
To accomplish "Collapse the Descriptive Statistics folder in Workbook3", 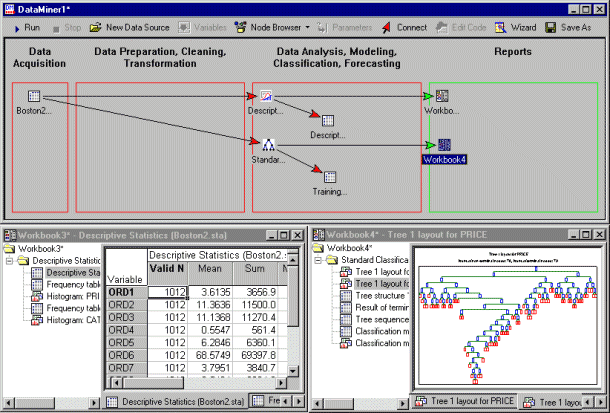I will point(9,261).
